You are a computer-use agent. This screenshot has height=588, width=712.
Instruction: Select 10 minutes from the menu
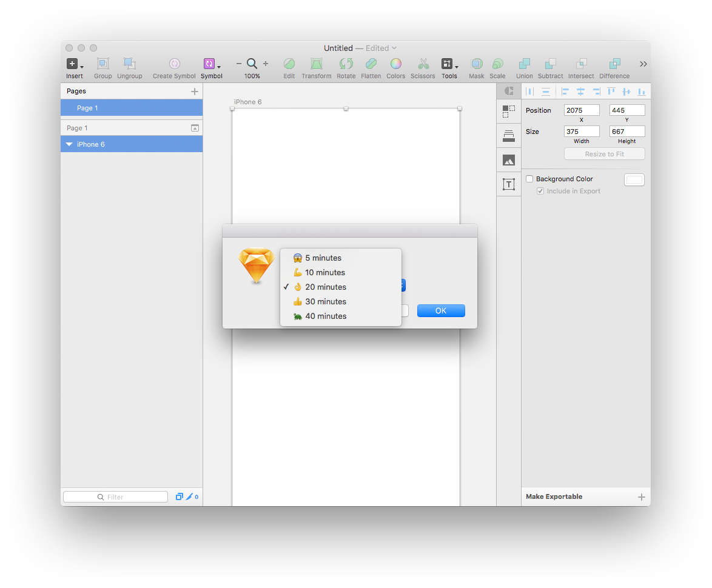click(x=324, y=272)
